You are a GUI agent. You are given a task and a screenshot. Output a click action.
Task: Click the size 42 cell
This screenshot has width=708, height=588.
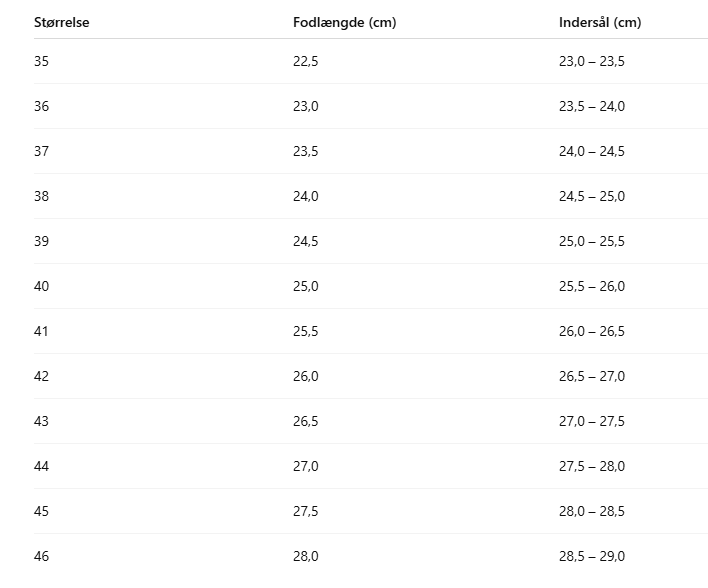(41, 376)
